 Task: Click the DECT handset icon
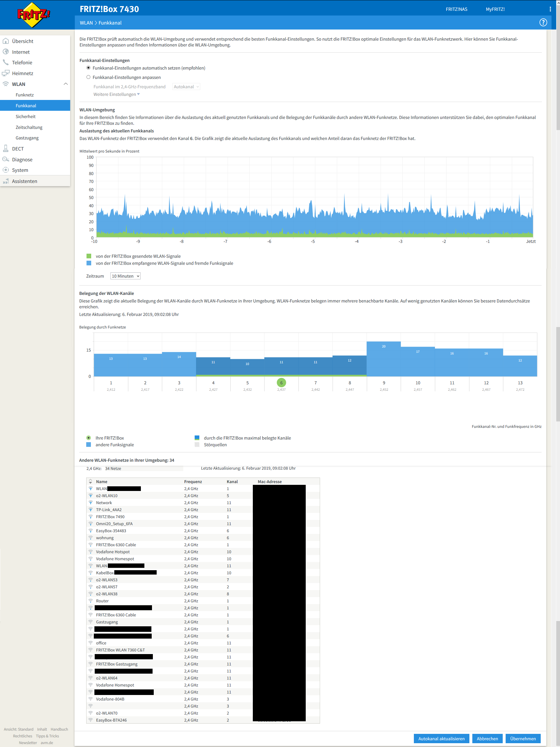[x=6, y=148]
